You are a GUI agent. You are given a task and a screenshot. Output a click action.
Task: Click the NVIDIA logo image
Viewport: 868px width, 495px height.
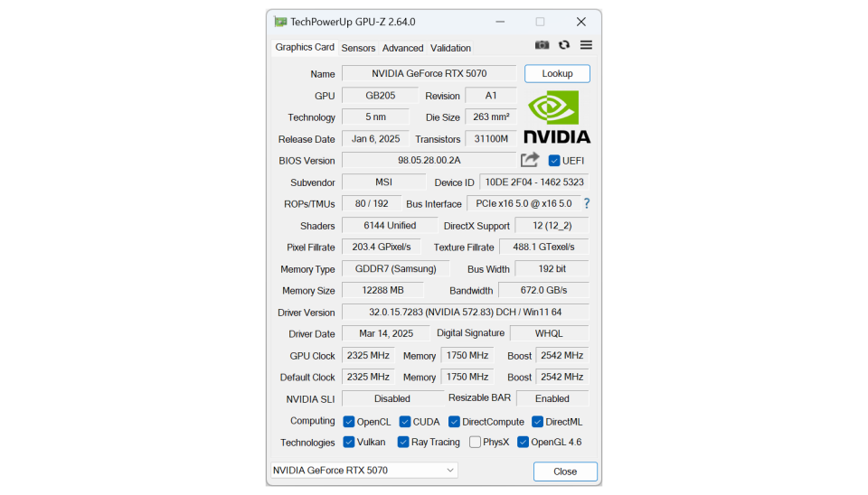(557, 117)
